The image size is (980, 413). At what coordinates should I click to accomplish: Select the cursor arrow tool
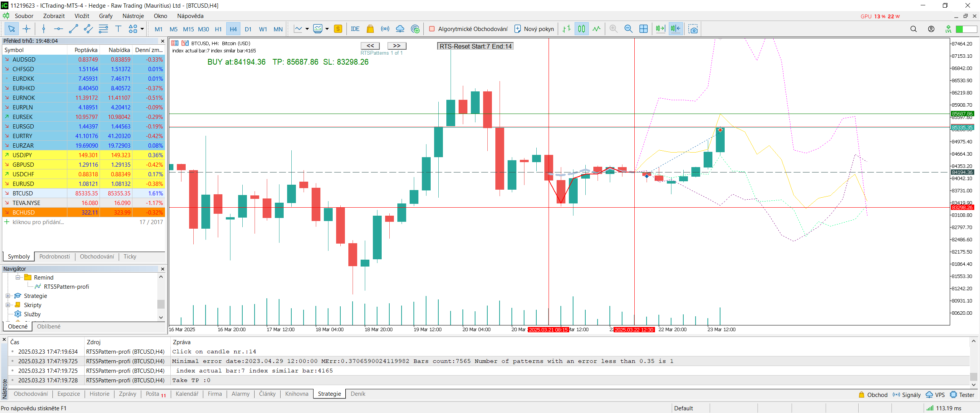coord(11,29)
